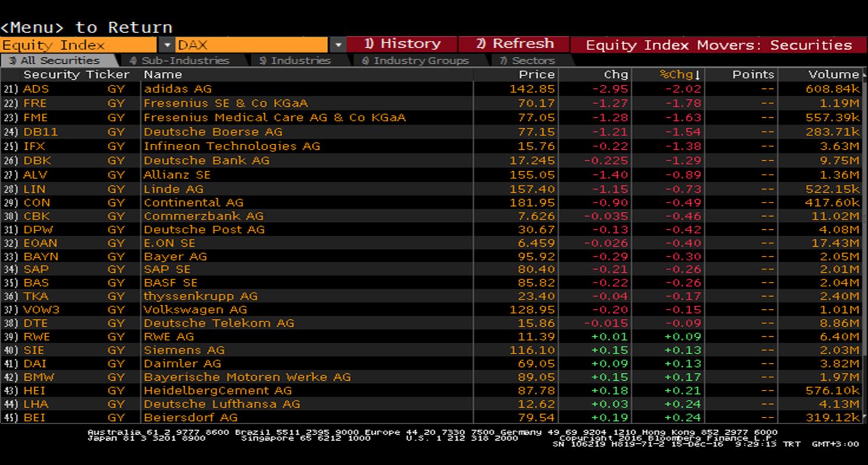Click 'Beiersdorf AG' name
868x465 pixels.
(190, 417)
